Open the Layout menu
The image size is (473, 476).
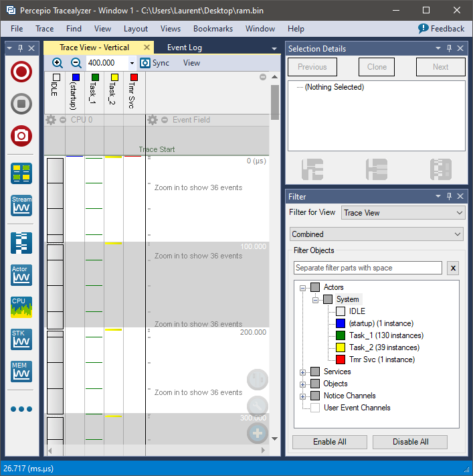point(136,29)
